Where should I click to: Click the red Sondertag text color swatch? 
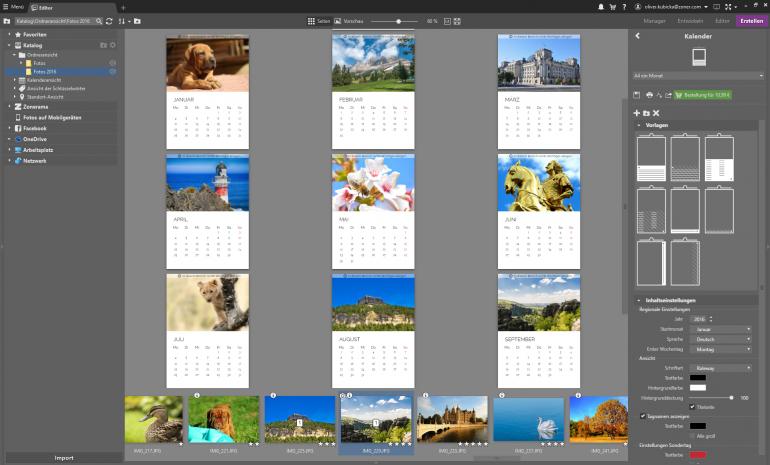pyautogui.click(x=697, y=455)
